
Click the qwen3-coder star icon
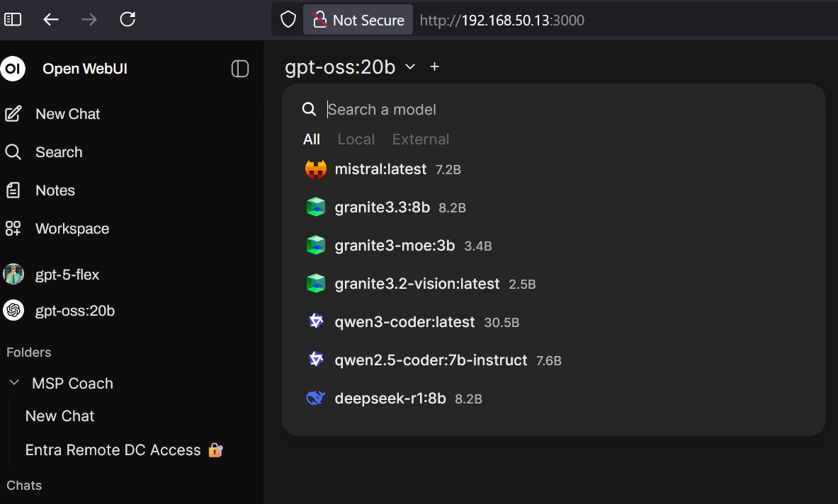coord(316,321)
